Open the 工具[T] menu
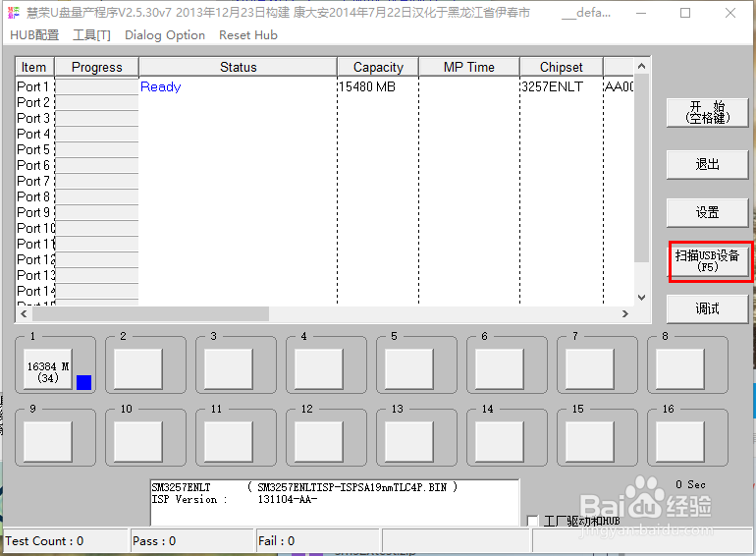The height and width of the screenshot is (556, 756). click(91, 35)
